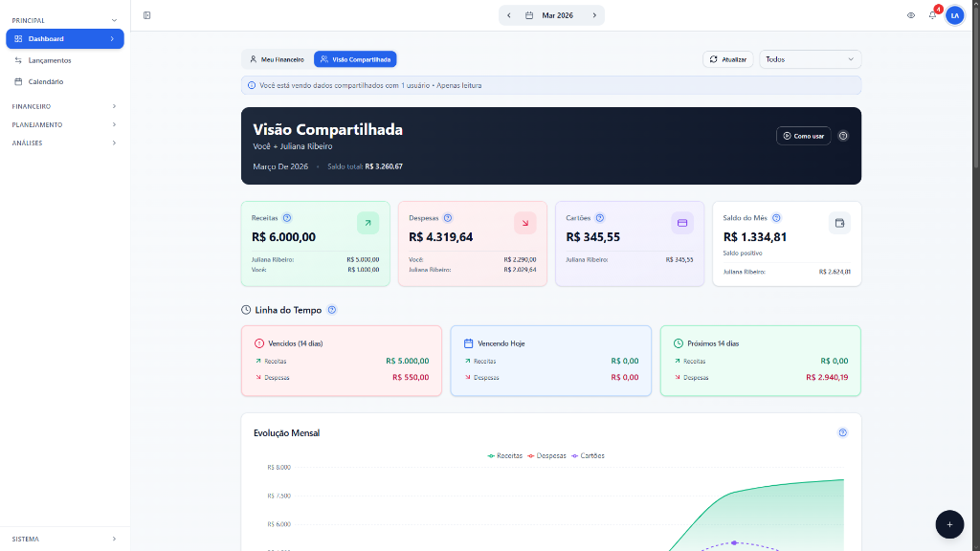Click the help icon in Evolução Mensal

click(x=842, y=433)
